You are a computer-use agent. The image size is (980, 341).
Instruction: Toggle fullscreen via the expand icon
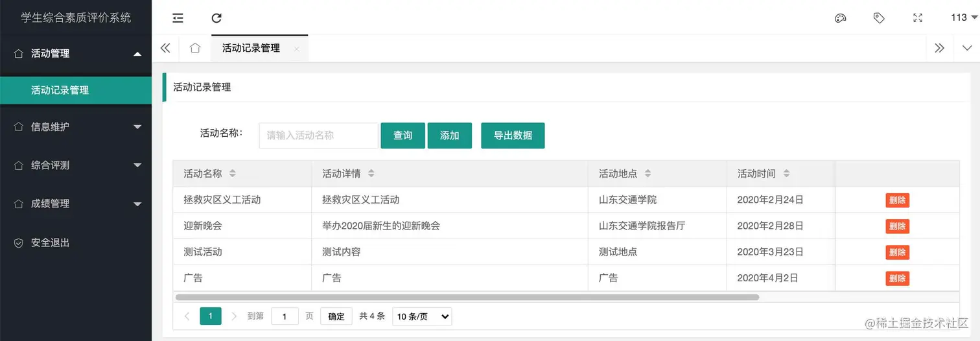[x=918, y=18]
